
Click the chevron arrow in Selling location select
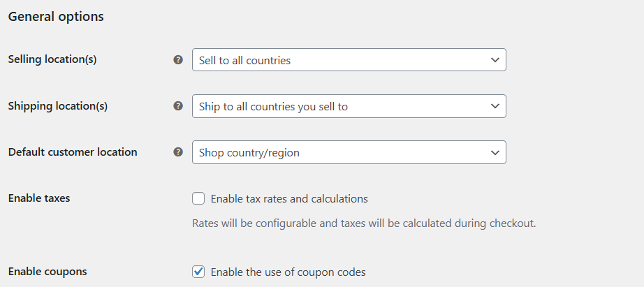(495, 60)
